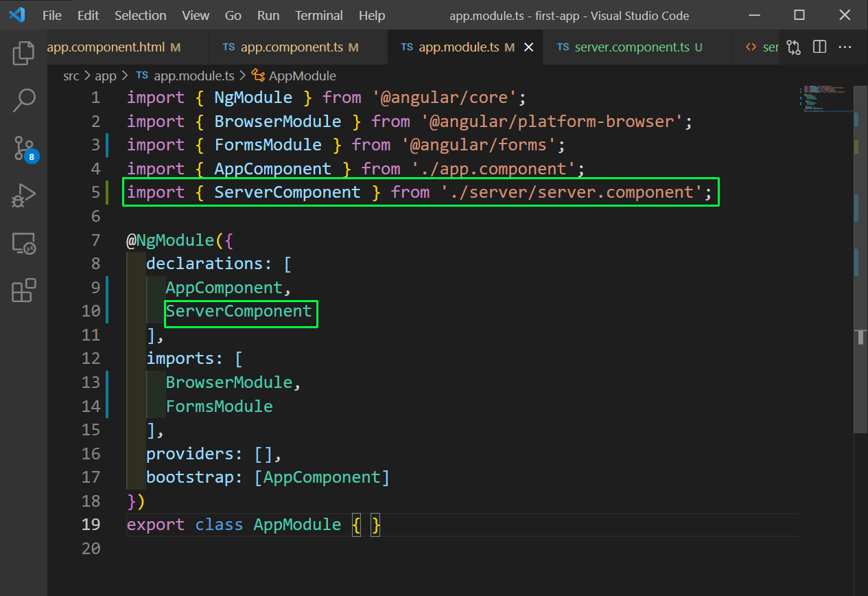Click ServerComponent in import on line 5

click(x=288, y=192)
